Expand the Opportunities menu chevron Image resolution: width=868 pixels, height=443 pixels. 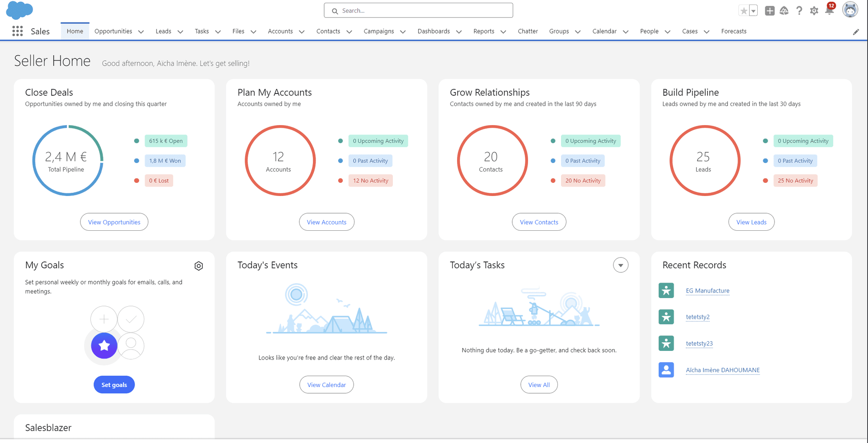point(141,32)
